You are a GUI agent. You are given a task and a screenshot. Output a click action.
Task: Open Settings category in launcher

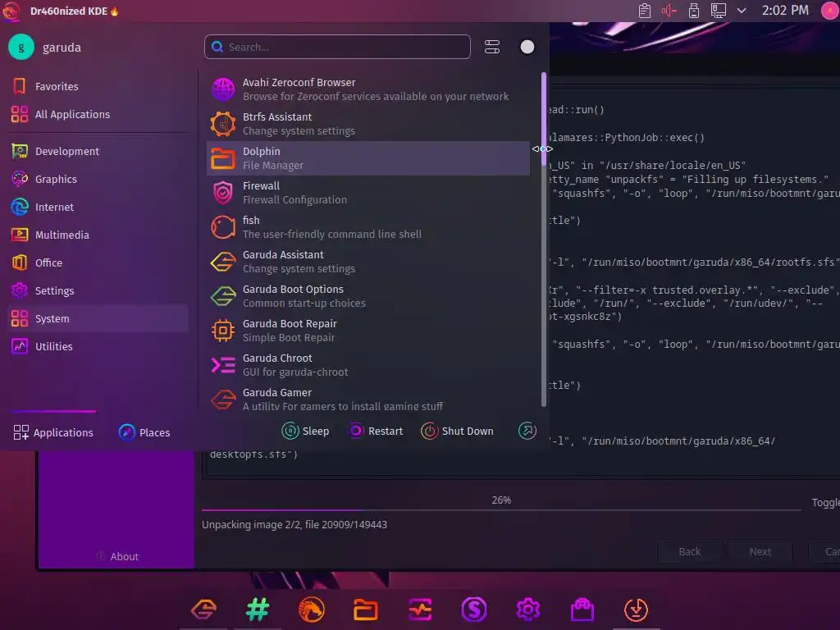98,290
